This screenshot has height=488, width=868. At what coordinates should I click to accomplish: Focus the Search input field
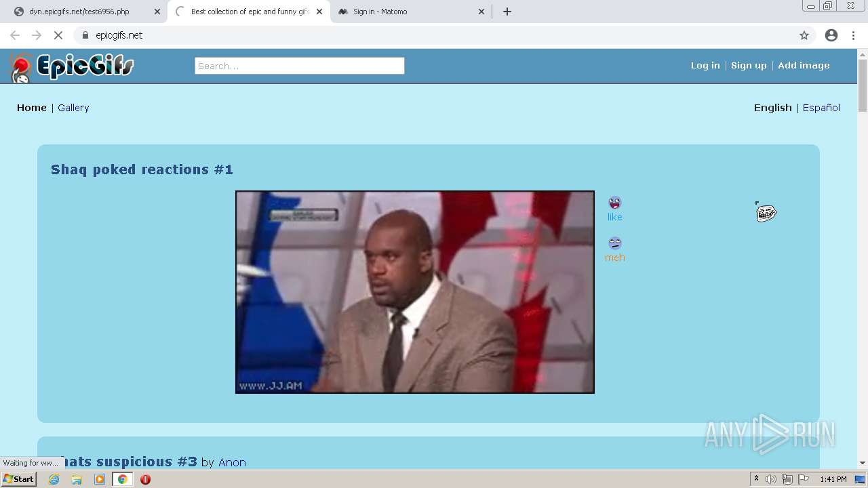[300, 66]
